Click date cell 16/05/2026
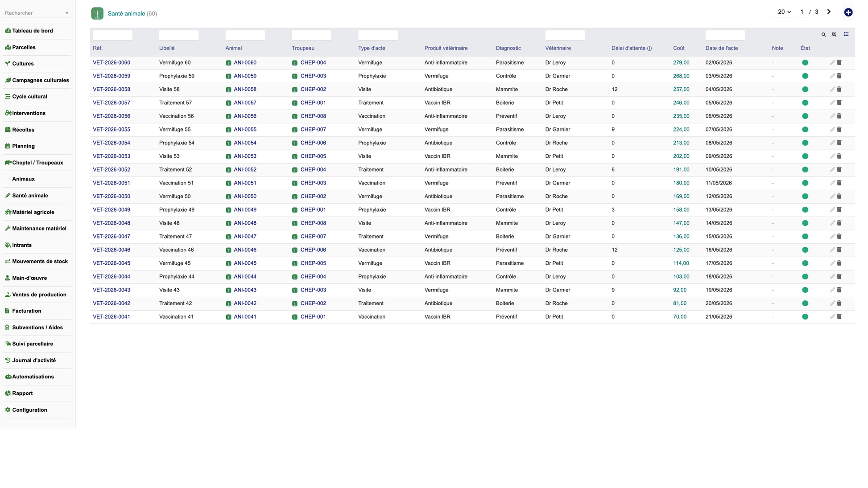The width and height of the screenshot is (868, 488). tap(719, 250)
